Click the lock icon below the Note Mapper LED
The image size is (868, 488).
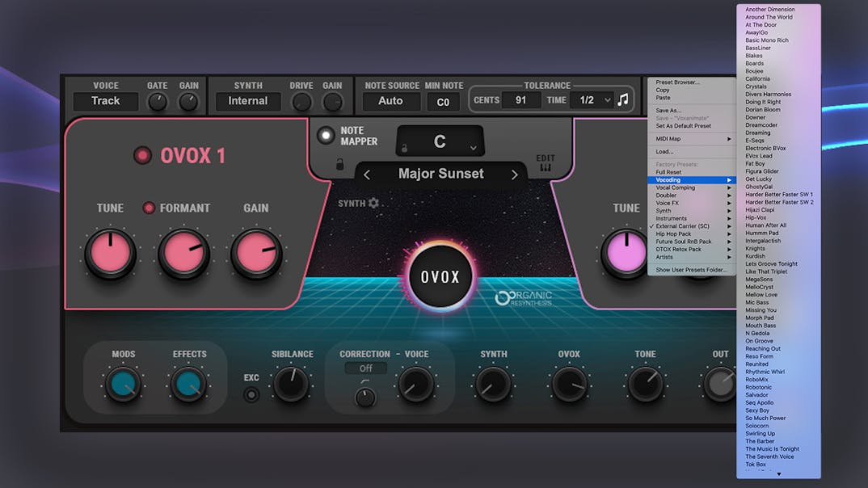[339, 163]
